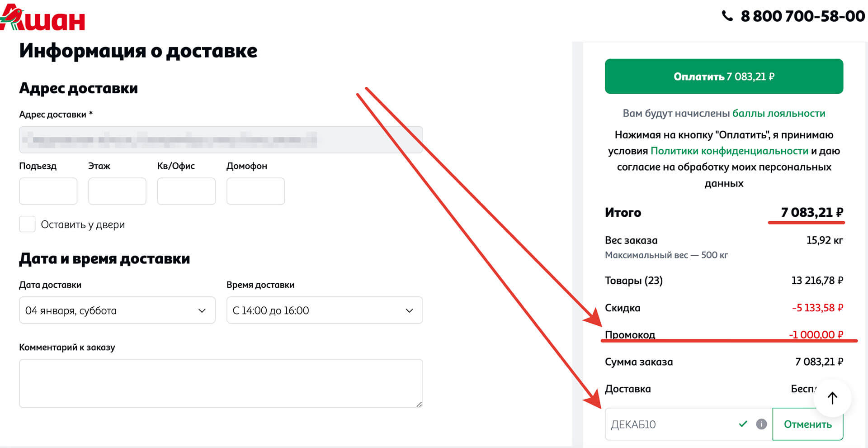Click the delivery address field

point(221,139)
